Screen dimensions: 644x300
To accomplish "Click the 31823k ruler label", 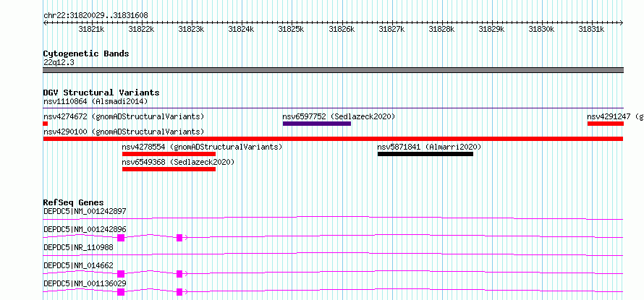I will [192, 29].
